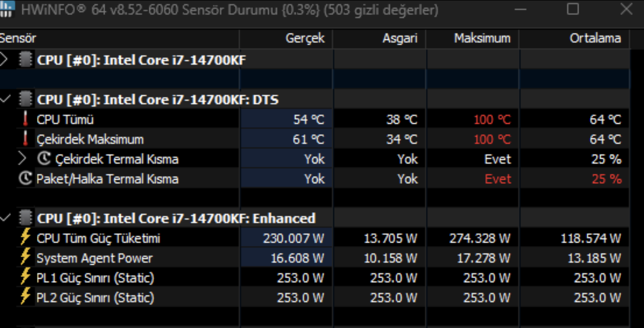Click the HWiNFO window title text

point(230,10)
